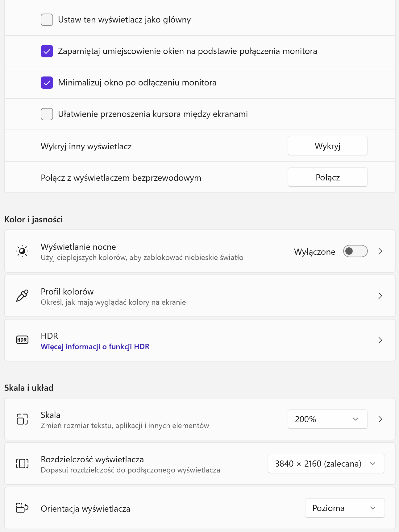Image resolution: width=399 pixels, height=532 pixels.
Task: Open the 200% scale dropdown
Action: tap(328, 419)
